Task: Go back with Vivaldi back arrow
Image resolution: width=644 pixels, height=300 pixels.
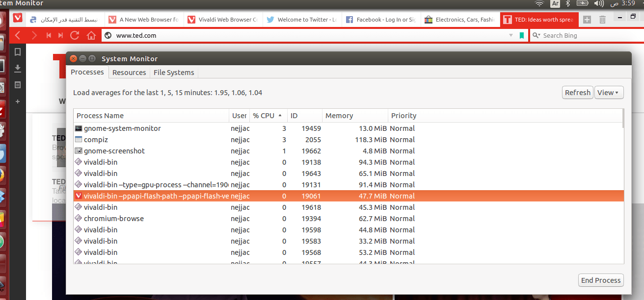Action: (x=18, y=35)
